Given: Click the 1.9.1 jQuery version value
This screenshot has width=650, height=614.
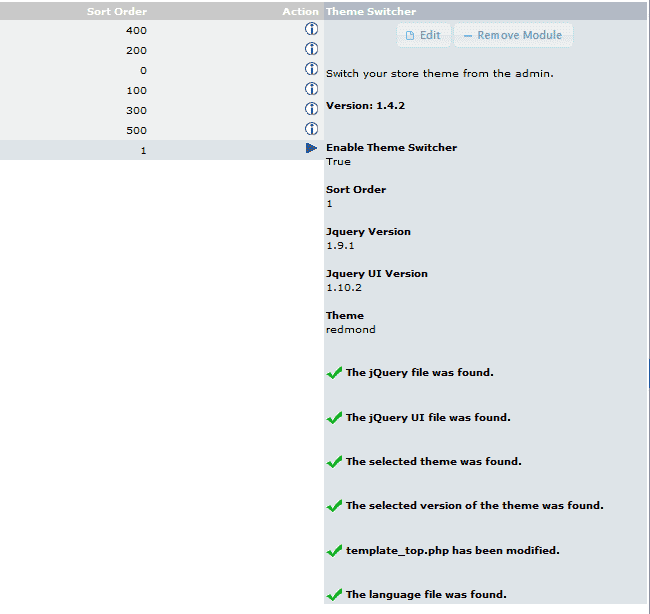Looking at the screenshot, I should [x=340, y=246].
